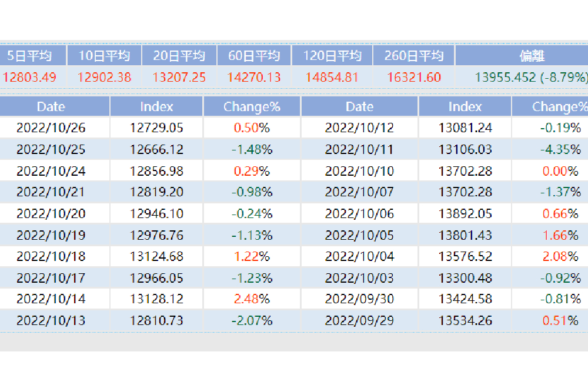Click the index value 13106.03
588x392 pixels.
pos(465,149)
